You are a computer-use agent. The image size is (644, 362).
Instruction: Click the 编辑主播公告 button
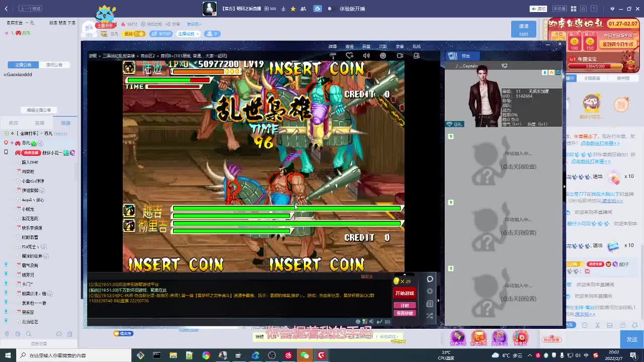[x=39, y=110]
